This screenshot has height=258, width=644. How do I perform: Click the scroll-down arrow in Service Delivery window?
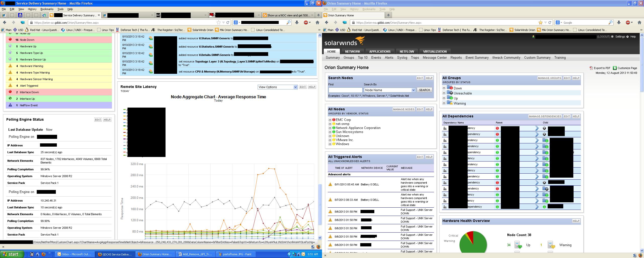click(x=320, y=238)
